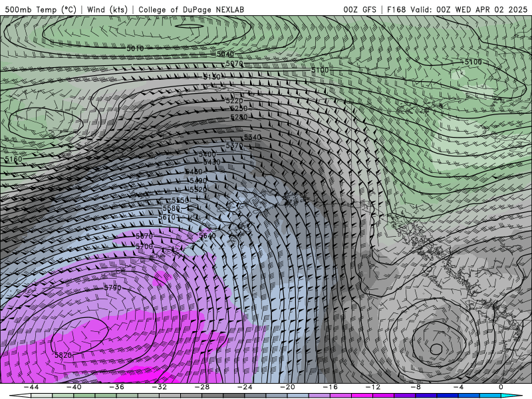Image resolution: width=532 pixels, height=399 pixels.
Task: Click the 5040 contour label
Action: click(x=225, y=54)
